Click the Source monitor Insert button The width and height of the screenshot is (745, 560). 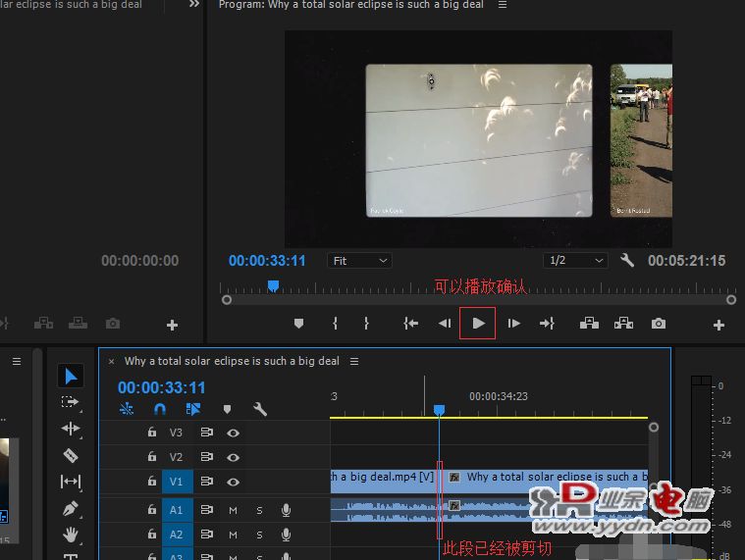pyautogui.click(x=44, y=324)
